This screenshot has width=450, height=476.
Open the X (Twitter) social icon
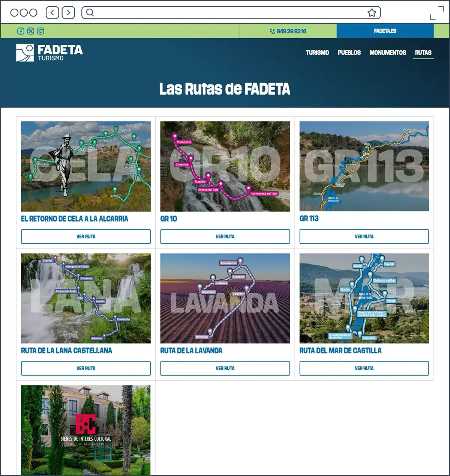point(31,31)
